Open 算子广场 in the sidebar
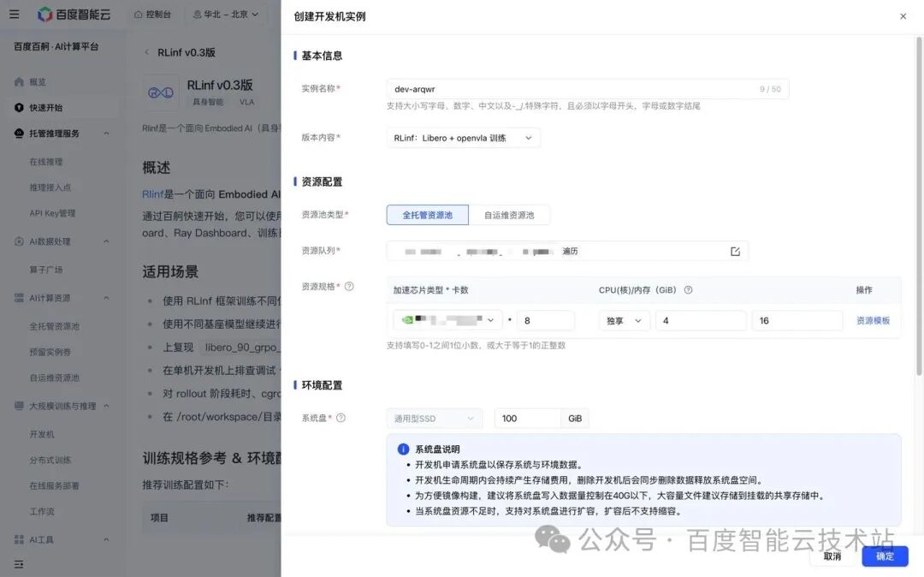Viewport: 924px width, 577px height. 46,270
